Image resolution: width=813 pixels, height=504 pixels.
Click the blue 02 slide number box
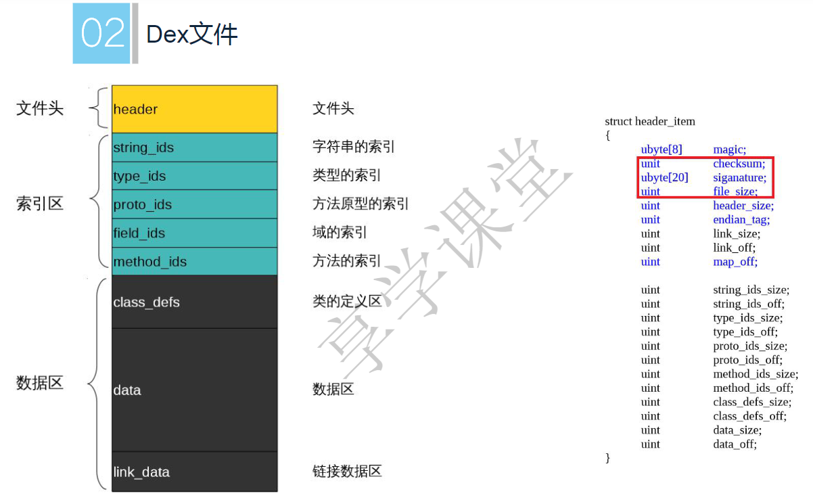pos(101,33)
